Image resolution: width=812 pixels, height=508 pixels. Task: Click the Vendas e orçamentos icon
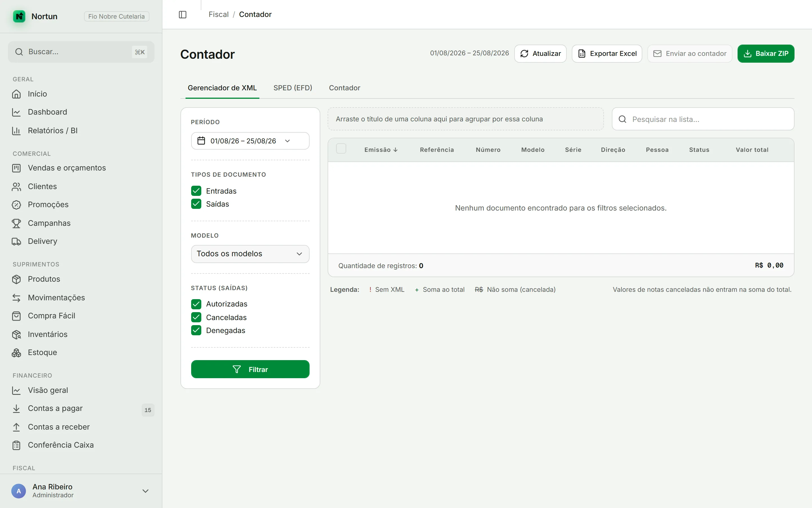(x=16, y=168)
